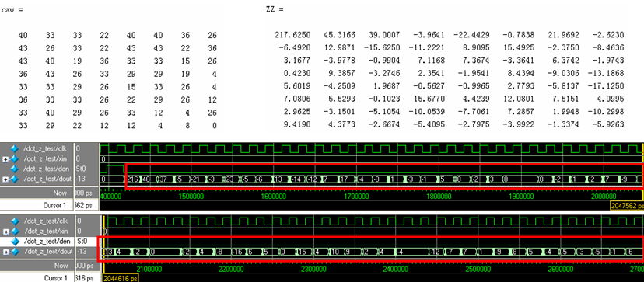Screen dimensions: 644x282
Task: Click the Now label in upper waveform panel
Action: 61,193
